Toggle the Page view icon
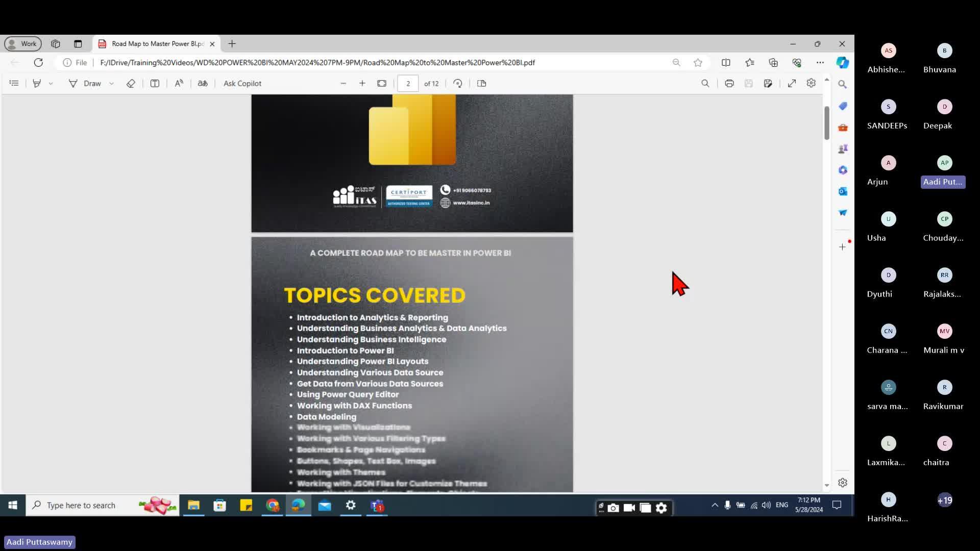This screenshot has width=980, height=551. [481, 83]
